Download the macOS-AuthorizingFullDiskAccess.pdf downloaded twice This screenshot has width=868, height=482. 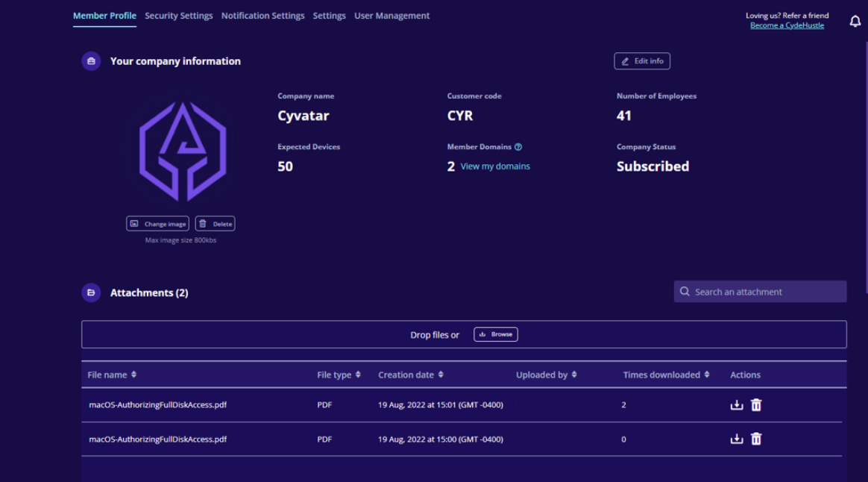click(736, 404)
